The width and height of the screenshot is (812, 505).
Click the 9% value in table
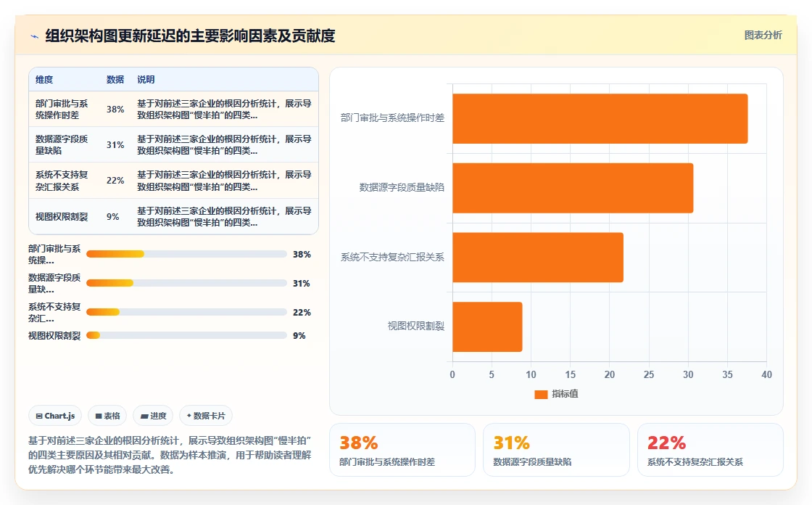tap(113, 217)
